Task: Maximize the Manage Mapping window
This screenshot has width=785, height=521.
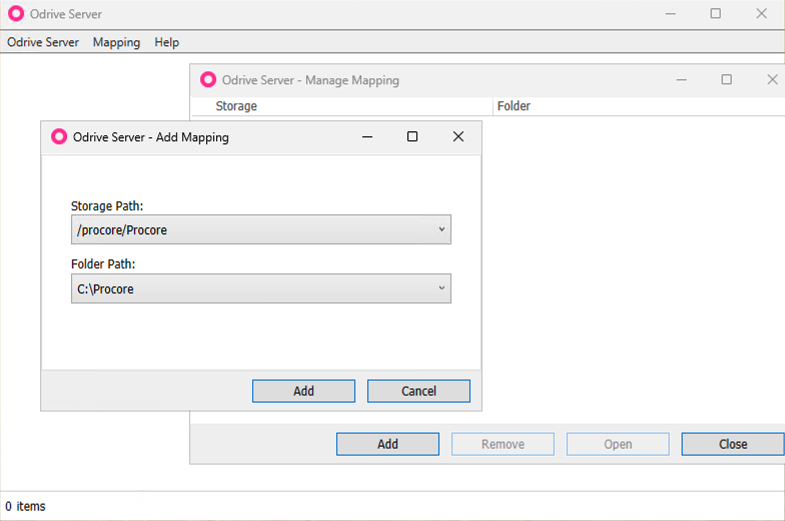Action: 727,80
